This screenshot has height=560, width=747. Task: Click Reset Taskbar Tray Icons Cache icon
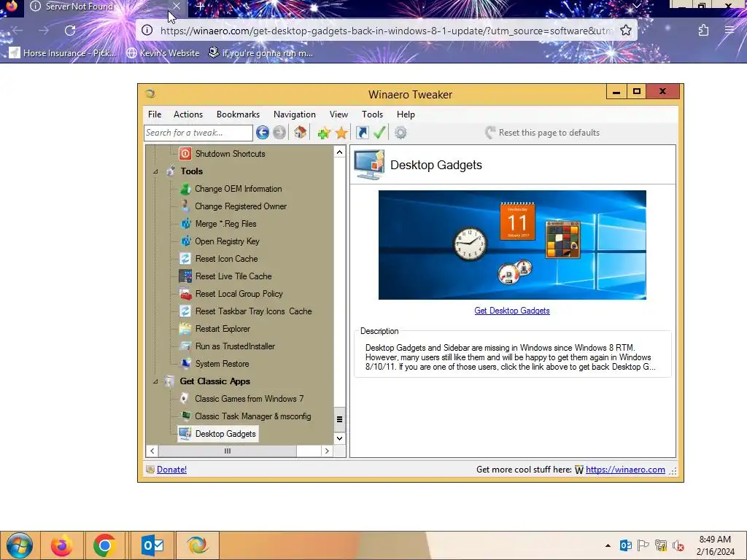click(x=185, y=311)
